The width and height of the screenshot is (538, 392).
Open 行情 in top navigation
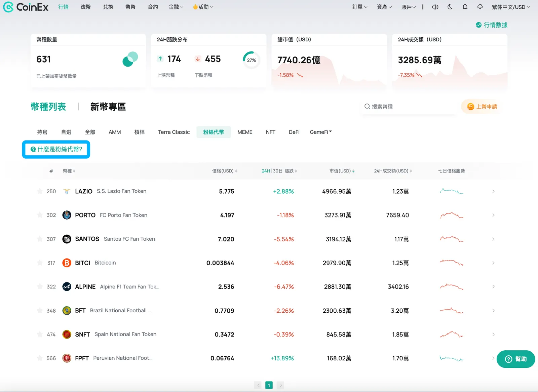tap(63, 7)
